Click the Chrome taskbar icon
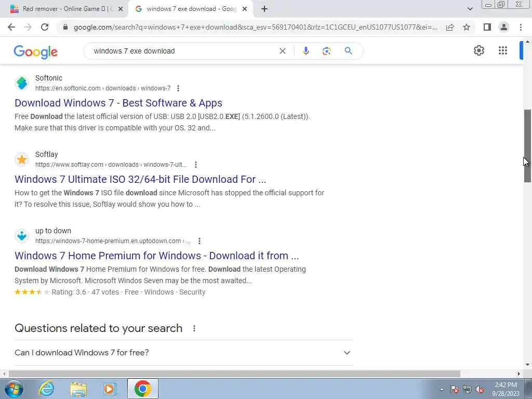This screenshot has height=399, width=532. click(x=142, y=389)
